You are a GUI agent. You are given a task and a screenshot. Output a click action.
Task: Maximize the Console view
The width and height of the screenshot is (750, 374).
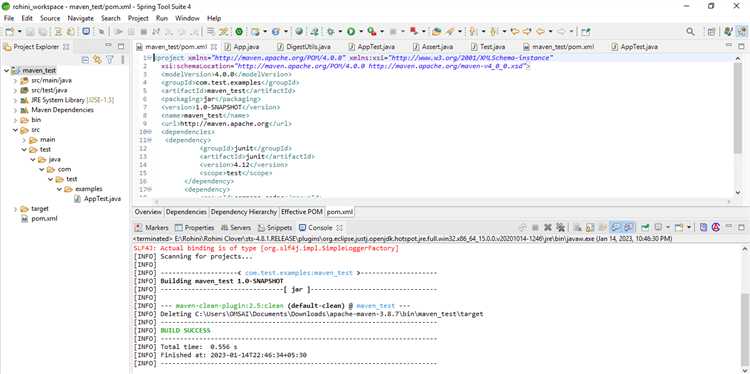click(741, 228)
